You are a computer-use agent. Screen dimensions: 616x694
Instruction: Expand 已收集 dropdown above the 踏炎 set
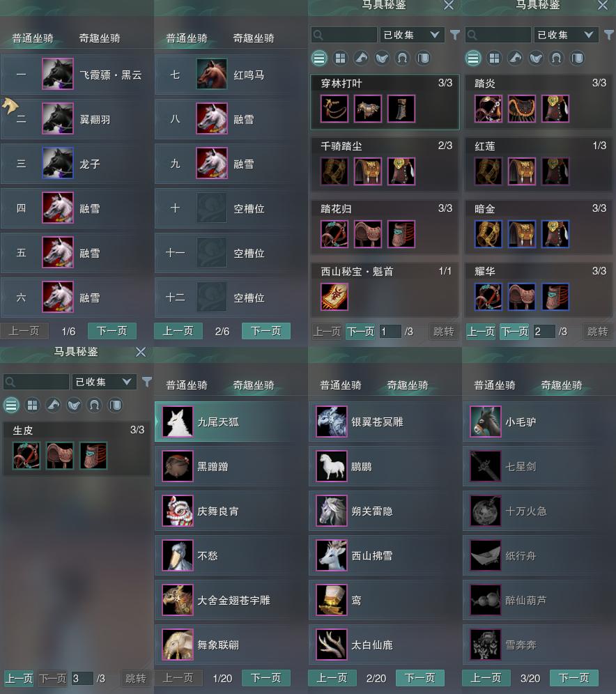(566, 35)
